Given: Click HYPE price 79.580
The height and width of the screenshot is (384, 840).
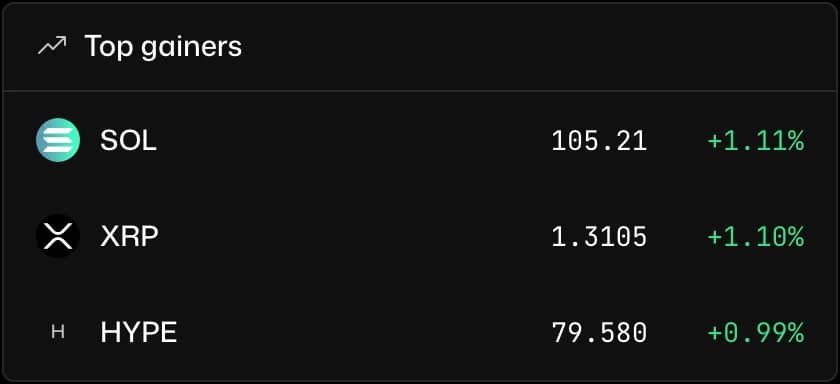Looking at the screenshot, I should tap(599, 333).
